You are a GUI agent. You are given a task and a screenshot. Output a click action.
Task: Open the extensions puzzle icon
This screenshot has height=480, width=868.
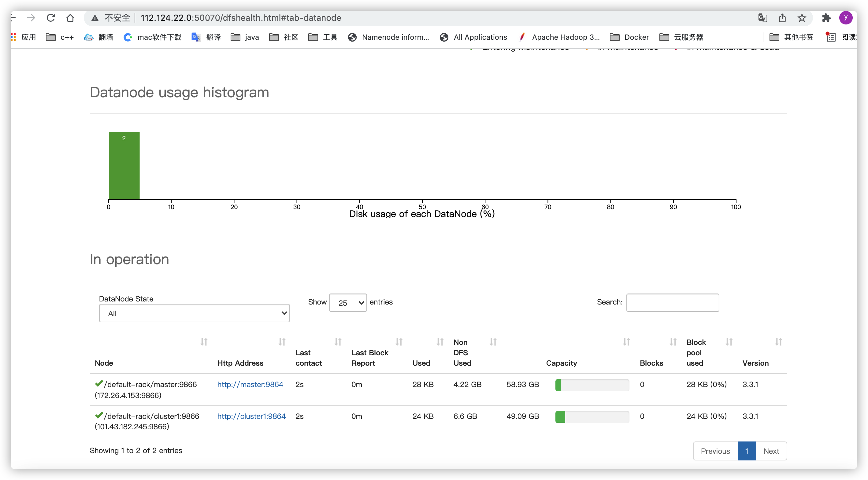826,18
